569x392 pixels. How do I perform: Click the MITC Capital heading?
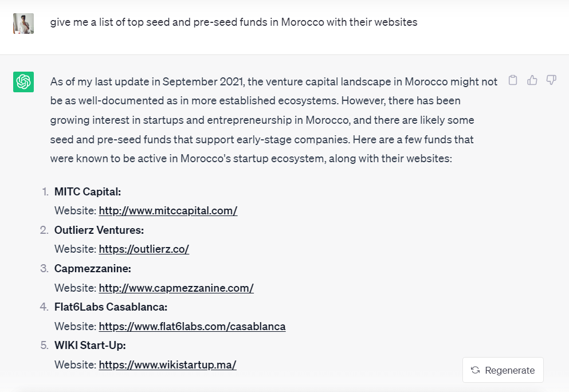(x=88, y=191)
